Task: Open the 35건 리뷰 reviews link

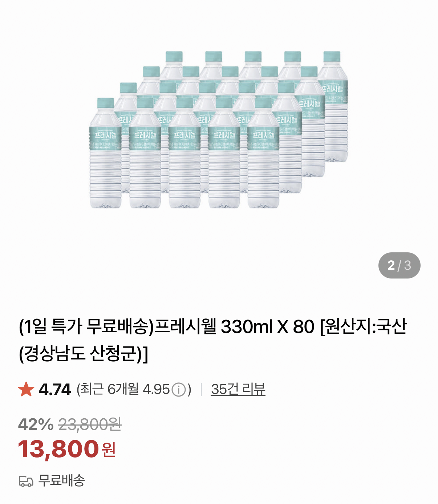Action: 238,389
